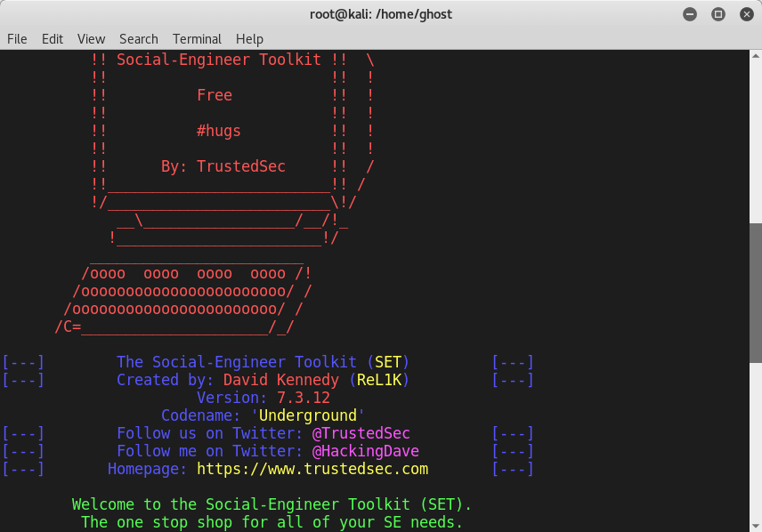Open the File menu
The image size is (762, 532).
pos(17,39)
